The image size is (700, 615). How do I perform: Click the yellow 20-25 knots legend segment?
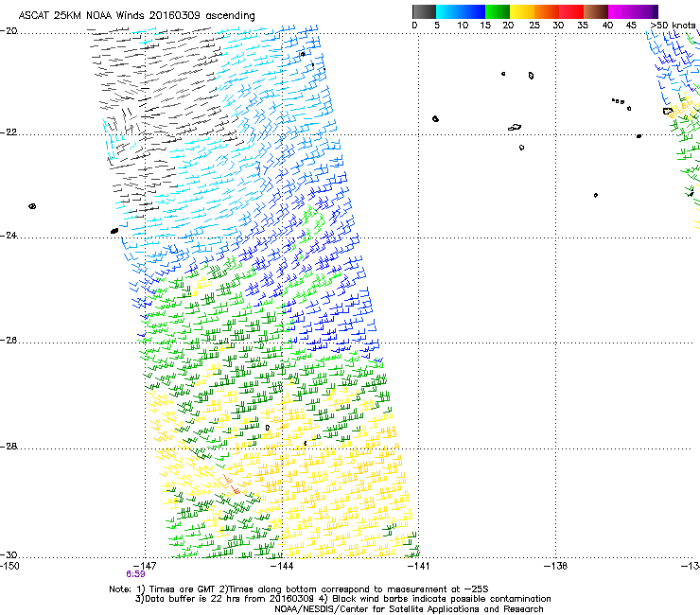(x=522, y=11)
